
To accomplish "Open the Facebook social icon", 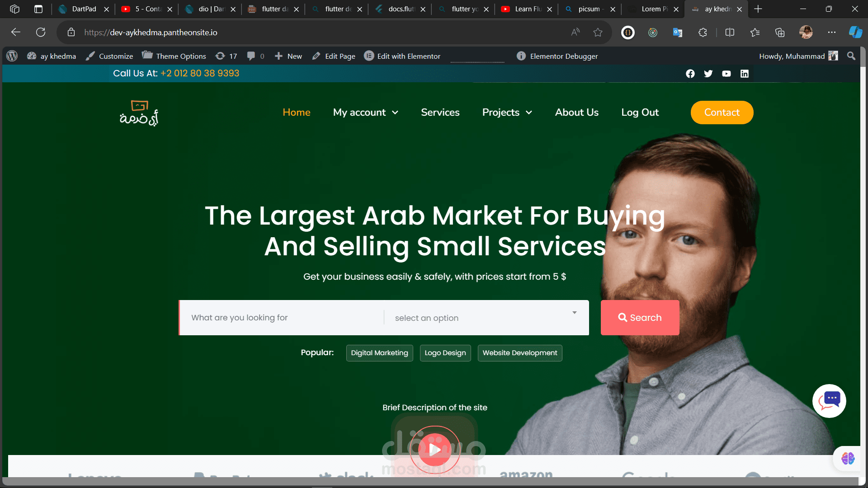I will point(690,74).
